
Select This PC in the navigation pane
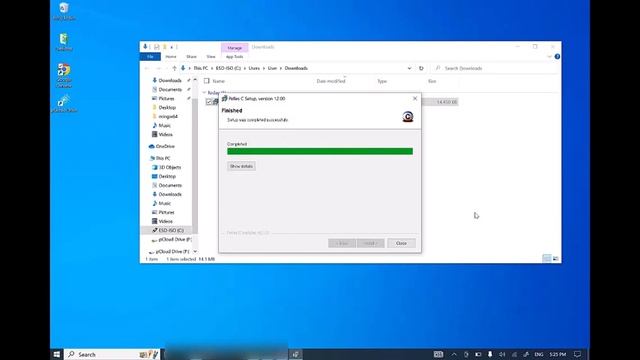(160, 158)
